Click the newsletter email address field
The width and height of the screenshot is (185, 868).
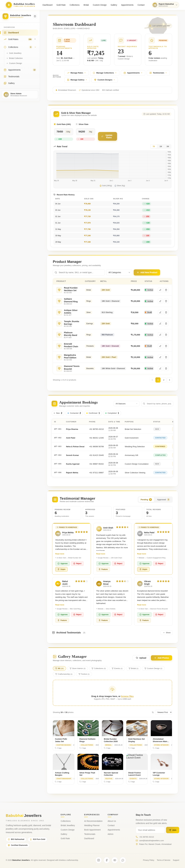(150, 830)
